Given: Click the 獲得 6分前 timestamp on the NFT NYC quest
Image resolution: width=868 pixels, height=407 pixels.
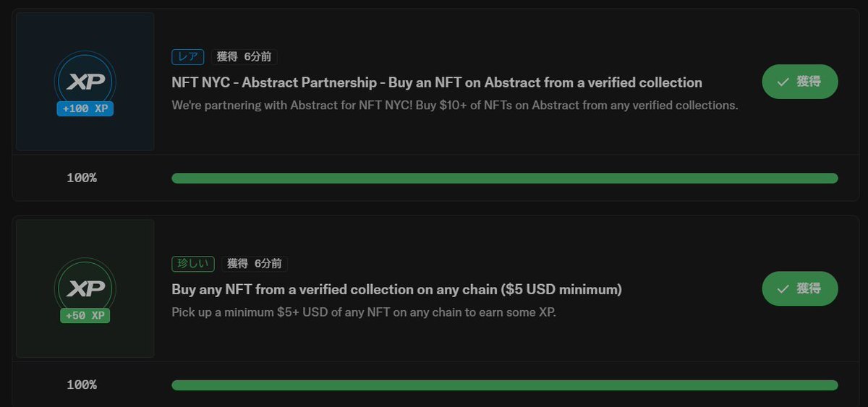Looking at the screenshot, I should (x=244, y=56).
